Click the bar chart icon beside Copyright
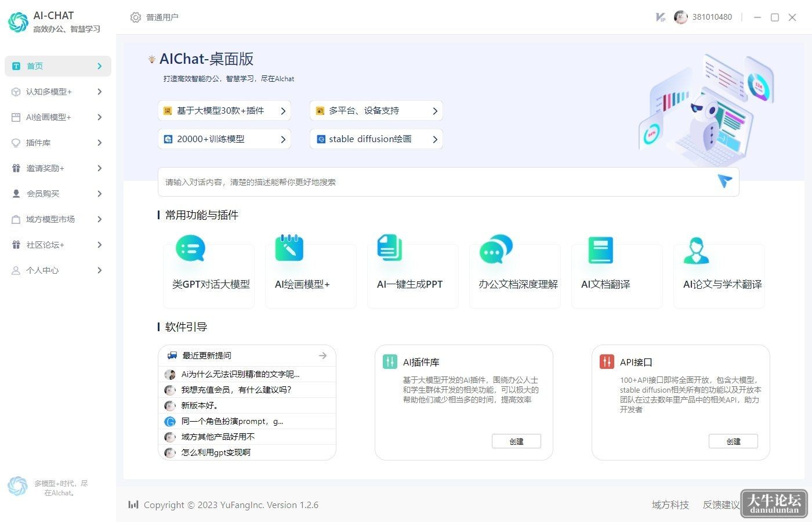812x522 pixels. (x=133, y=505)
